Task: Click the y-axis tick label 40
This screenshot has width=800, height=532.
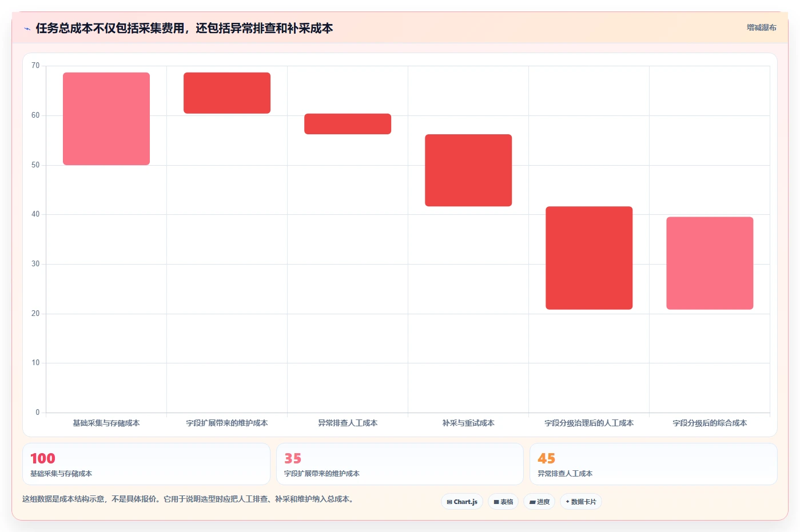Action: 35,214
